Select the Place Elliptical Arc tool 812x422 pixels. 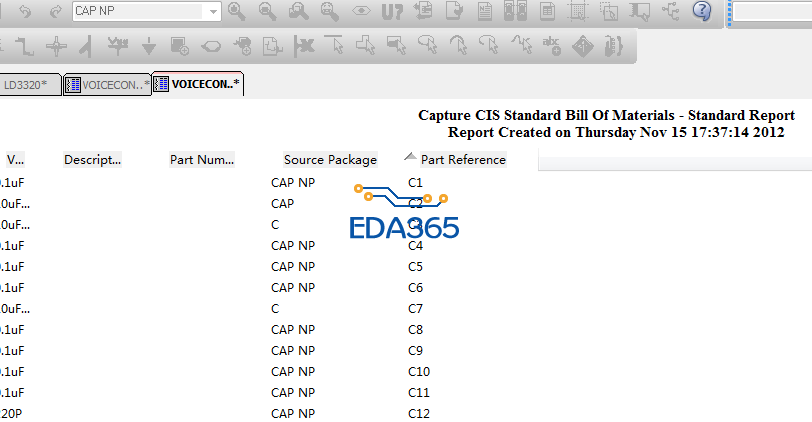[489, 46]
